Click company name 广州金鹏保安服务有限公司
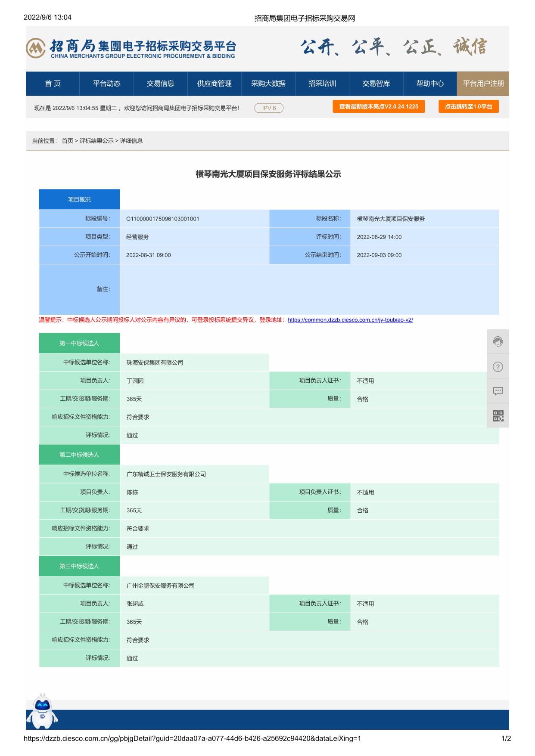This screenshot has height=756, width=535. (161, 586)
